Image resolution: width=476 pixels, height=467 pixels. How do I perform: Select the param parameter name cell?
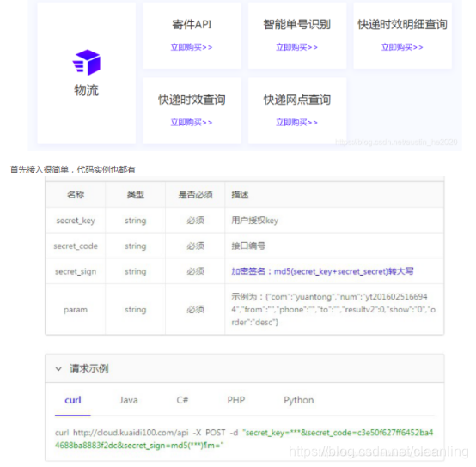76,310
